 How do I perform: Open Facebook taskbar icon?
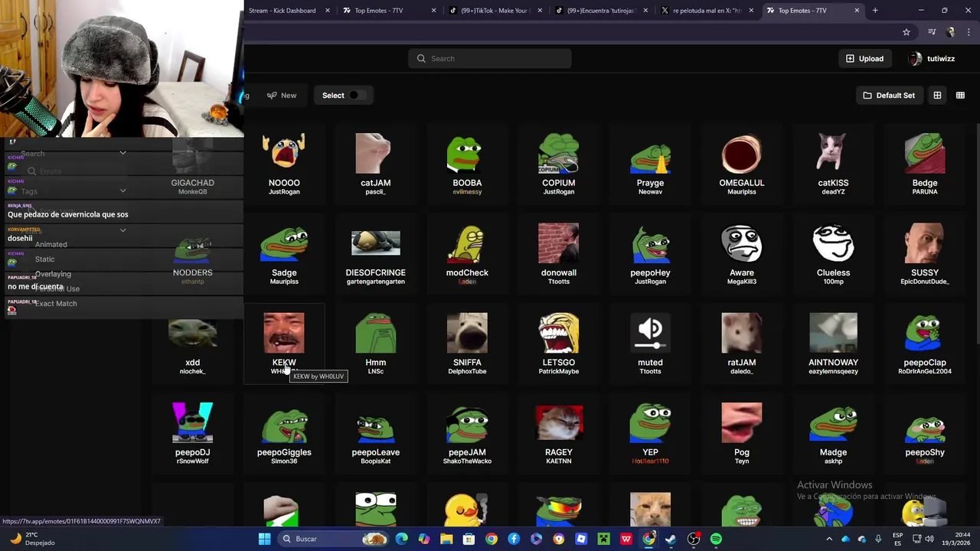click(514, 539)
